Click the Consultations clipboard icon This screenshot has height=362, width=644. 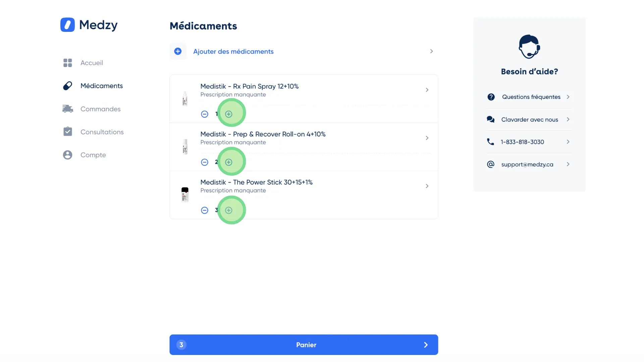coord(68,131)
